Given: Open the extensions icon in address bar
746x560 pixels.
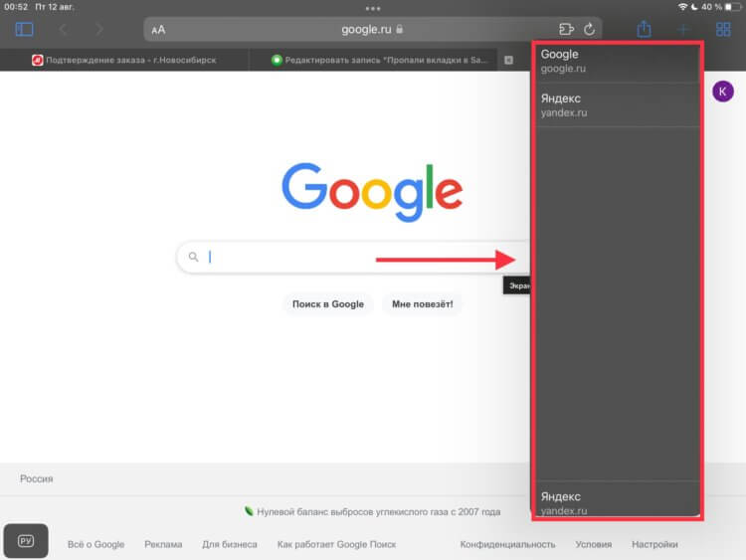Looking at the screenshot, I should 566,30.
